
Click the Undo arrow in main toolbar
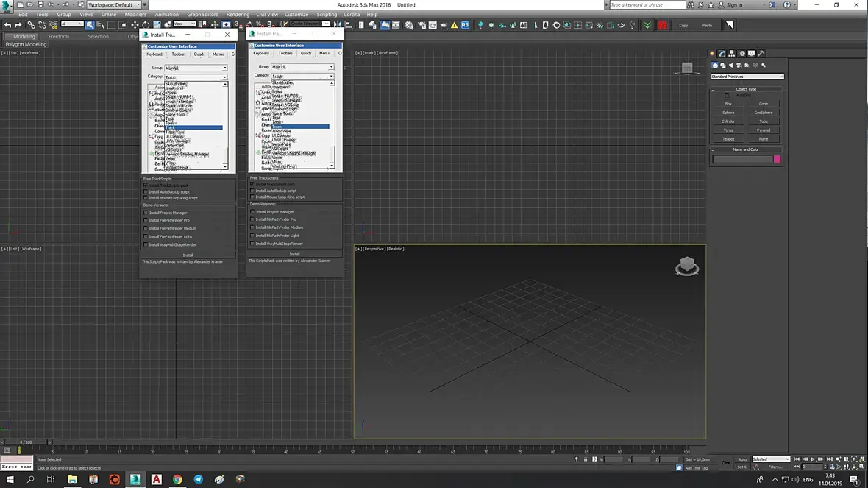[x=7, y=25]
